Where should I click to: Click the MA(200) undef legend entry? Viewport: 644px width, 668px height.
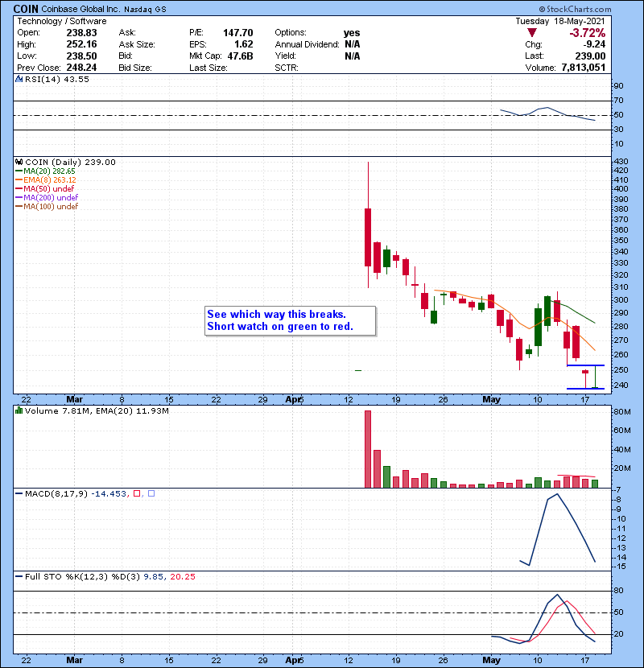[51, 198]
